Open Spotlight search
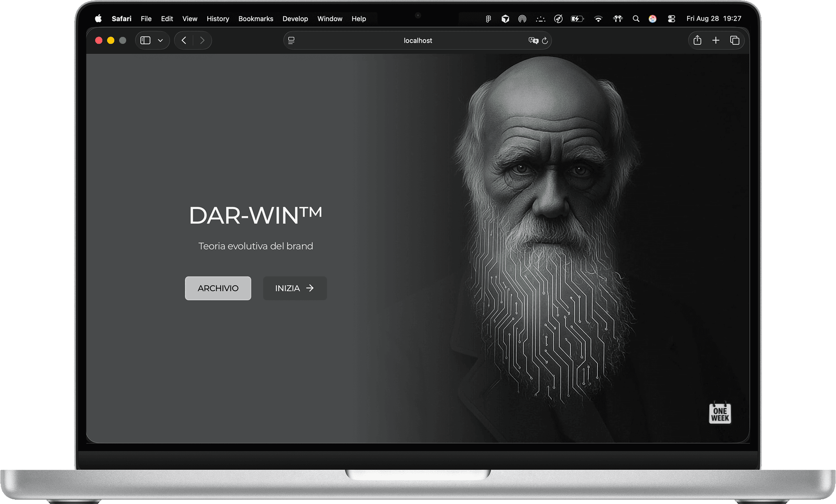The height and width of the screenshot is (504, 836). 636,19
